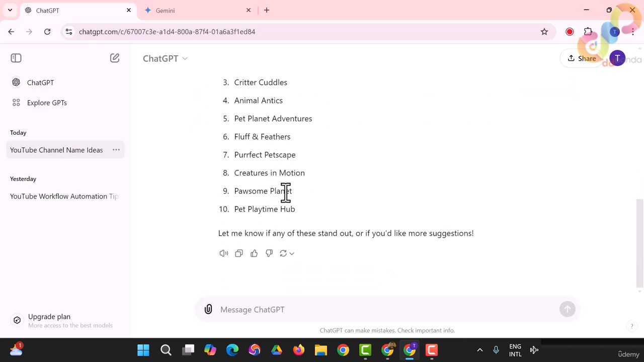Open Task View on the taskbar

pyautogui.click(x=188, y=350)
